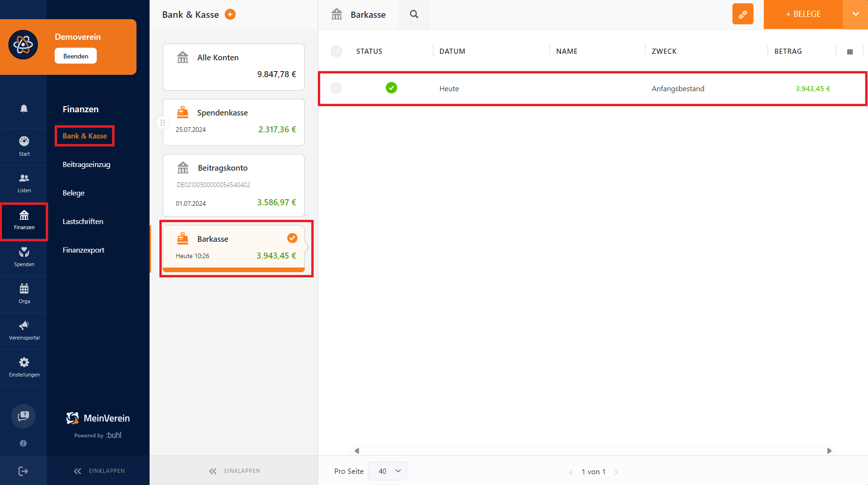Click the Beenden button
Screen dimensions: 868x485
click(76, 56)
